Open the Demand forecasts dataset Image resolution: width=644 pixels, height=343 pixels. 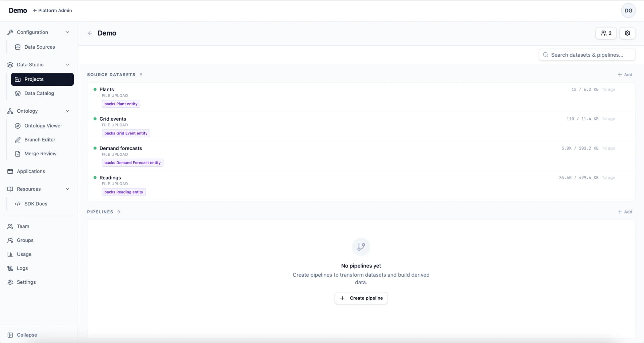click(121, 148)
